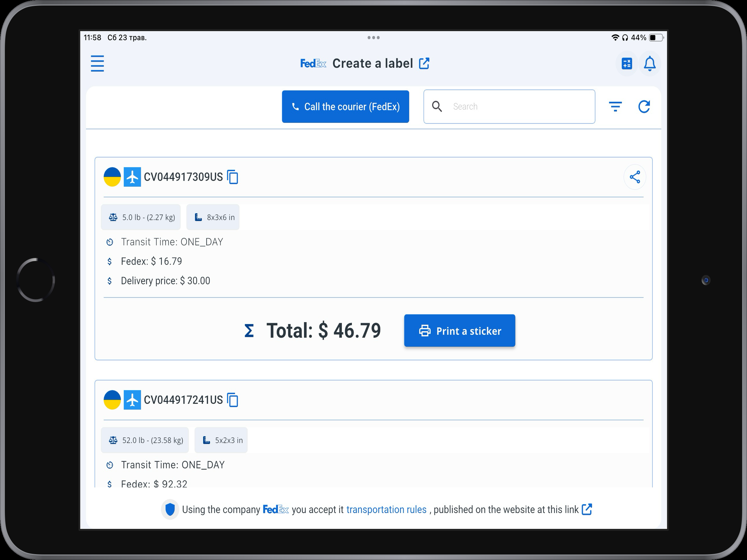The height and width of the screenshot is (560, 747).
Task: Select tracking number text CV044917309US
Action: [183, 177]
